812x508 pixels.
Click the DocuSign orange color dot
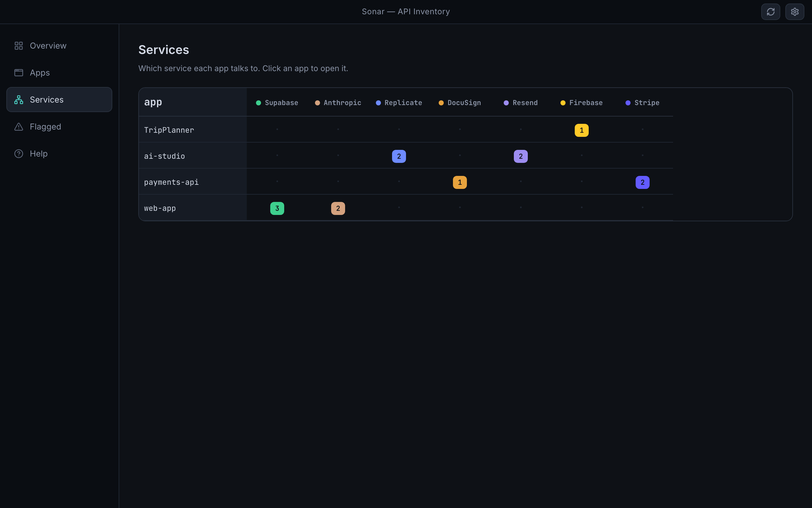(x=441, y=103)
